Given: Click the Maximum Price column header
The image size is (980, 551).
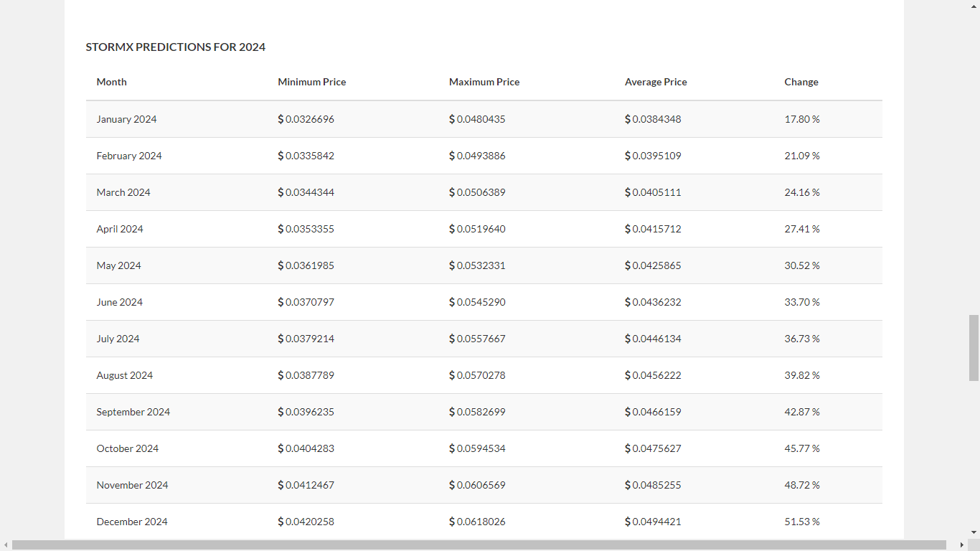Looking at the screenshot, I should pyautogui.click(x=484, y=83).
